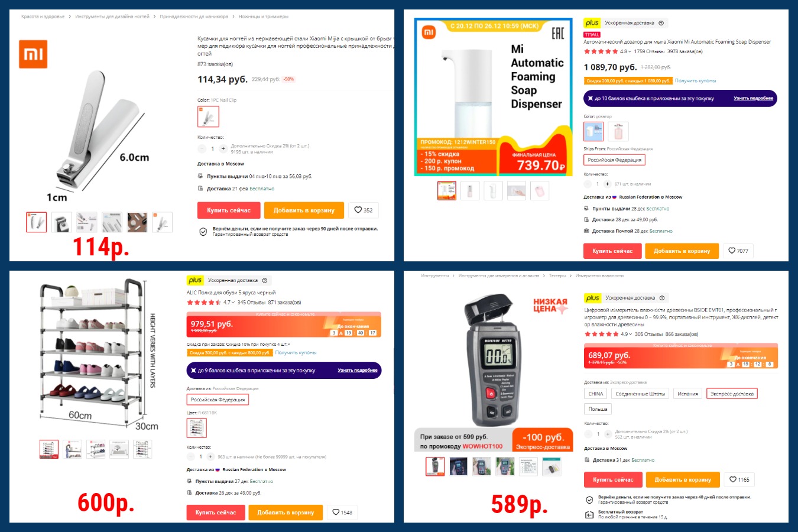Screen dimensions: 798x532
Task: Add nail clipper to wishlist heart 352
Action: 363,210
